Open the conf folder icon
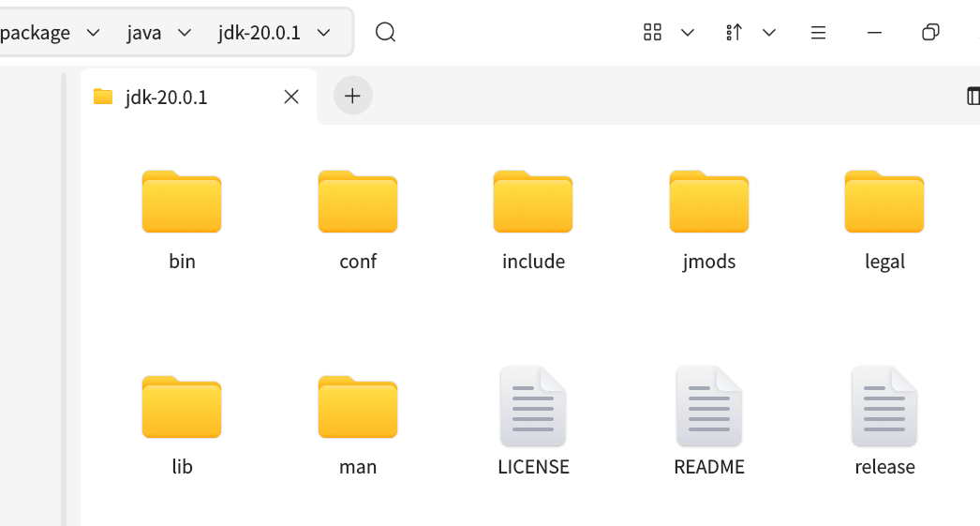This screenshot has height=526, width=980. (x=358, y=202)
